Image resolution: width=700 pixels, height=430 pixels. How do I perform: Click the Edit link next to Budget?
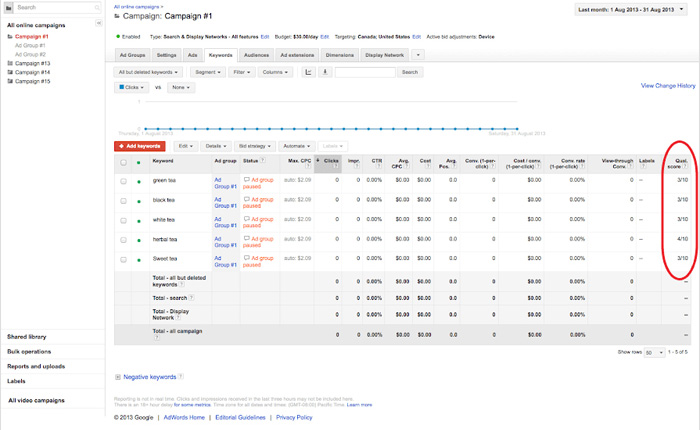pyautogui.click(x=325, y=37)
